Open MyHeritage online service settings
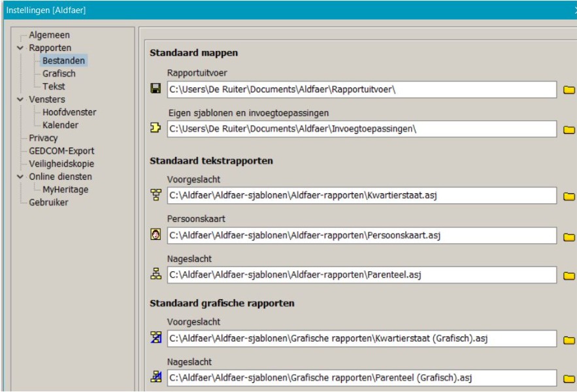The image size is (577, 392). click(65, 189)
